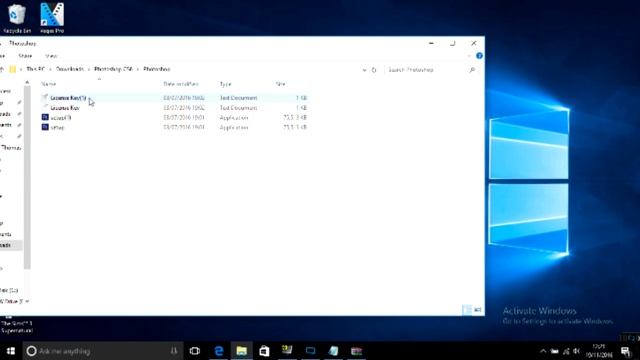Image resolution: width=640 pixels, height=360 pixels.
Task: Click the volume icon in the system tray
Action: [x=576, y=351]
